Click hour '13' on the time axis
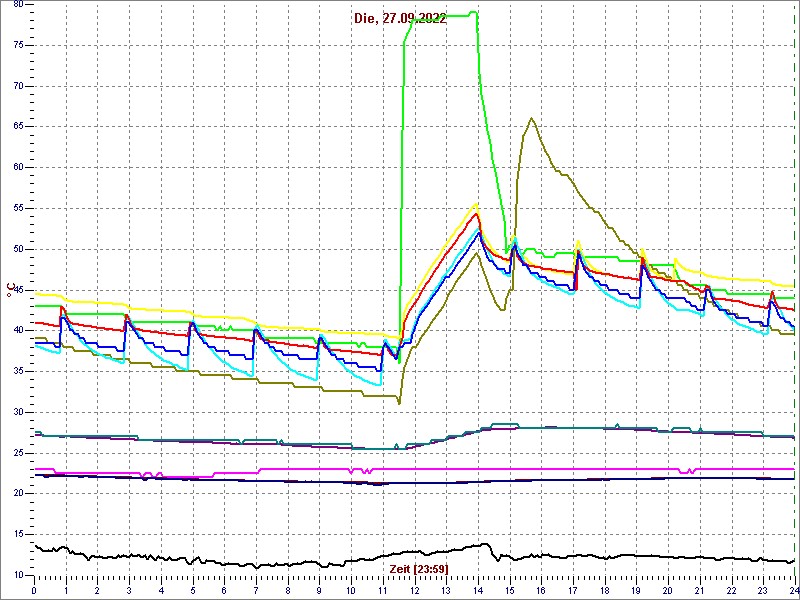The image size is (800, 600). [446, 591]
